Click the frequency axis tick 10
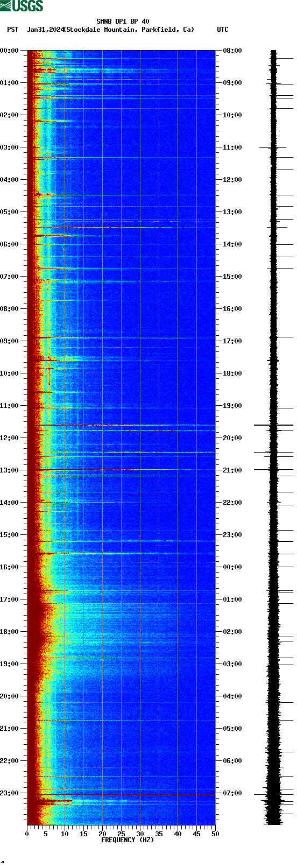The image size is (297, 868). pos(65,834)
